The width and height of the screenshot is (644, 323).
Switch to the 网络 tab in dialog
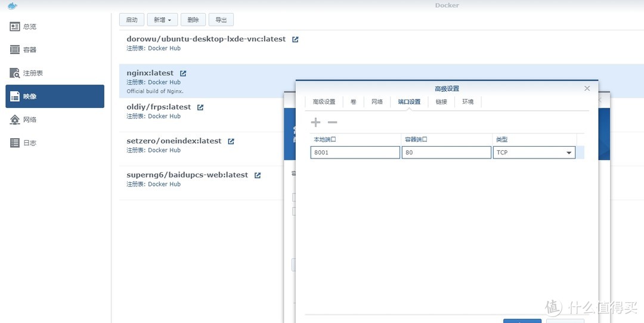point(377,102)
